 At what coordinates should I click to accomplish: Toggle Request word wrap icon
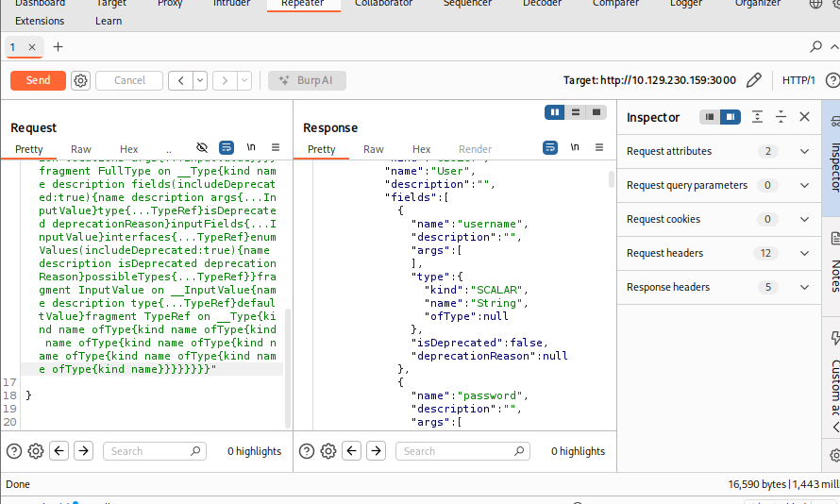pyautogui.click(x=227, y=148)
